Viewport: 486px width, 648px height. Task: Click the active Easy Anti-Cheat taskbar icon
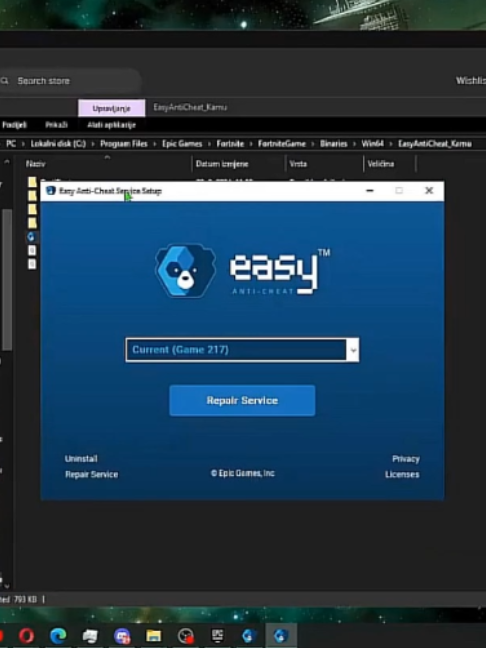click(x=281, y=636)
